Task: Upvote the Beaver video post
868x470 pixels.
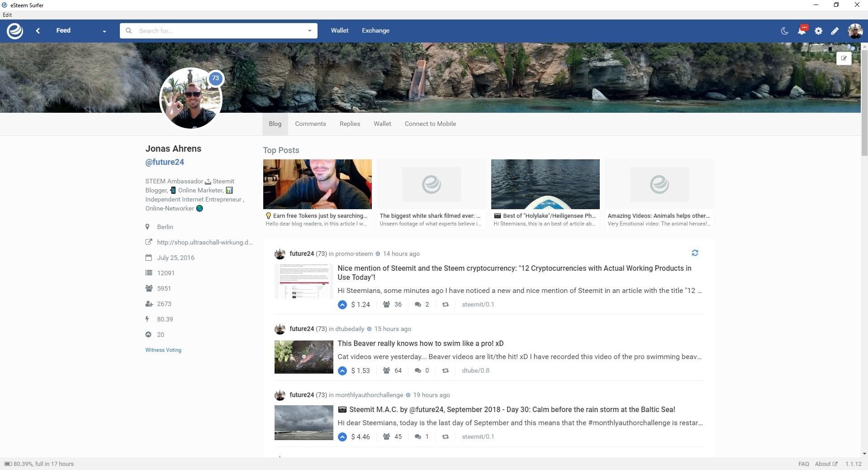Action: tap(342, 371)
